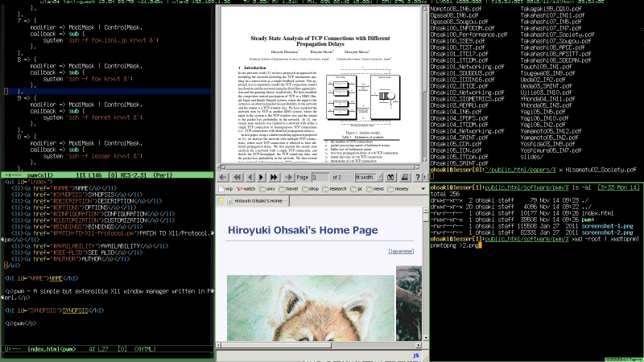Image resolution: width=644 pixels, height=362 pixels.
Task: Click 'Hisamatu02_Society.pdf' in upper terminal prompt
Action: click(x=601, y=170)
